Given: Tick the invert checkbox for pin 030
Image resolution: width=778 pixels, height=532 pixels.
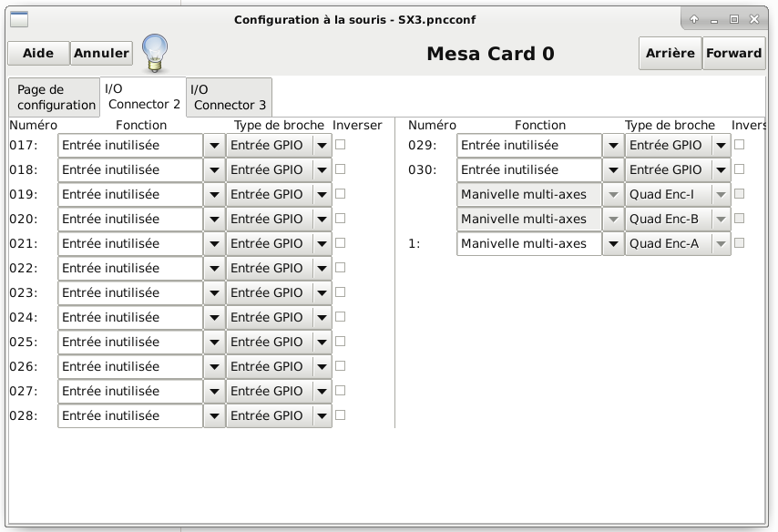Looking at the screenshot, I should pyautogui.click(x=740, y=169).
